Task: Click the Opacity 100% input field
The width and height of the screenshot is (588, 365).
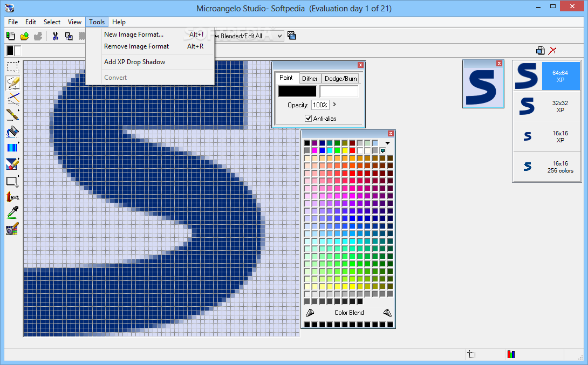Action: [320, 105]
